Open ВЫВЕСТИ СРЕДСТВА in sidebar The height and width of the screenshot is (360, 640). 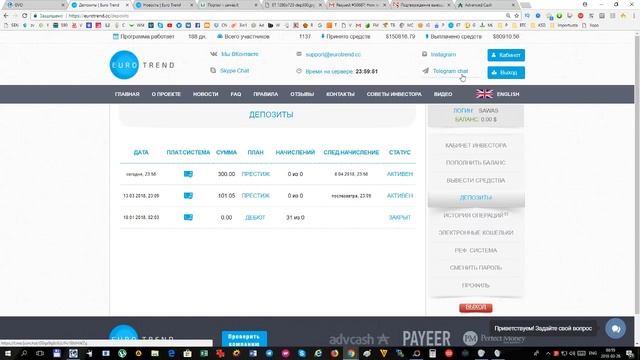[x=476, y=180]
